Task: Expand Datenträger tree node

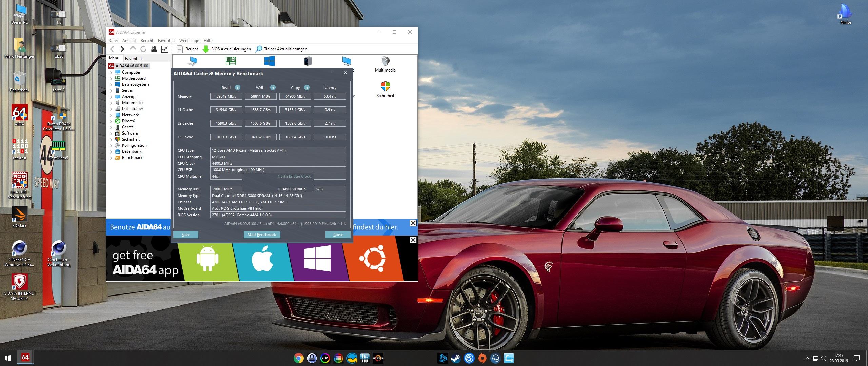Action: pyautogui.click(x=111, y=109)
